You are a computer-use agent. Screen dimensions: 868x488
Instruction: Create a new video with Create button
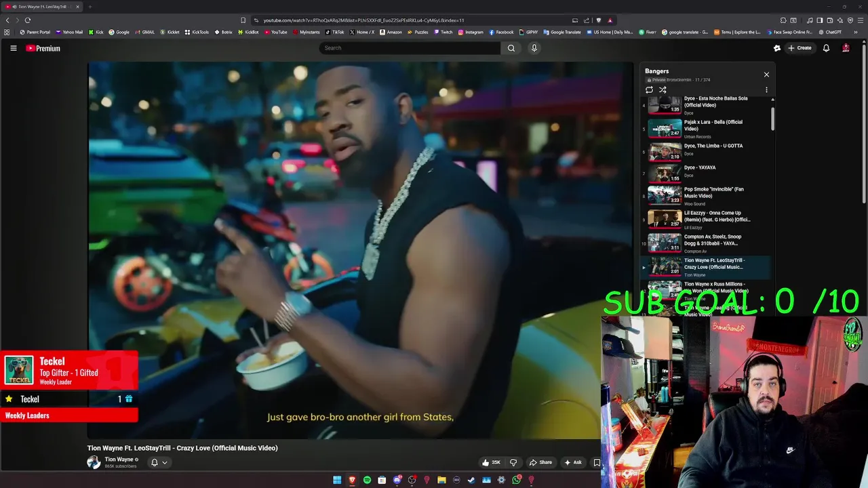[x=800, y=48]
